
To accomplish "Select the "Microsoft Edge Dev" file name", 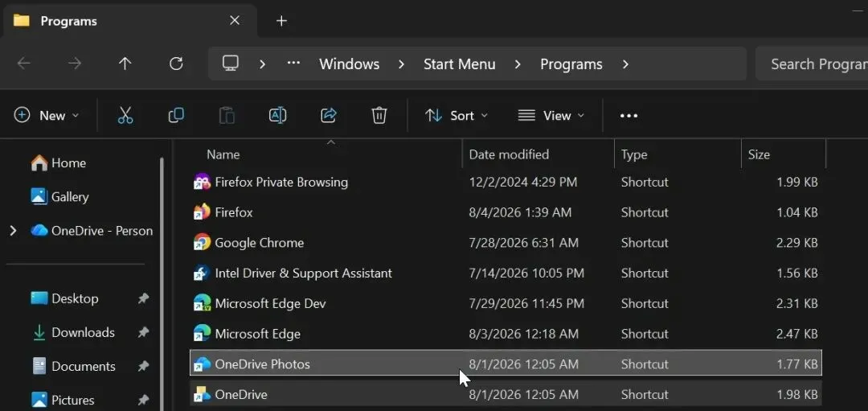I will pyautogui.click(x=270, y=303).
